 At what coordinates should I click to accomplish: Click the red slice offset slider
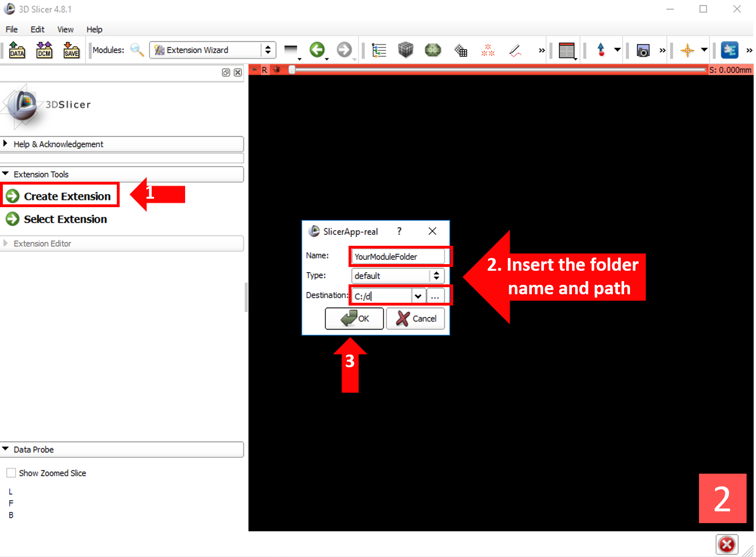click(499, 70)
